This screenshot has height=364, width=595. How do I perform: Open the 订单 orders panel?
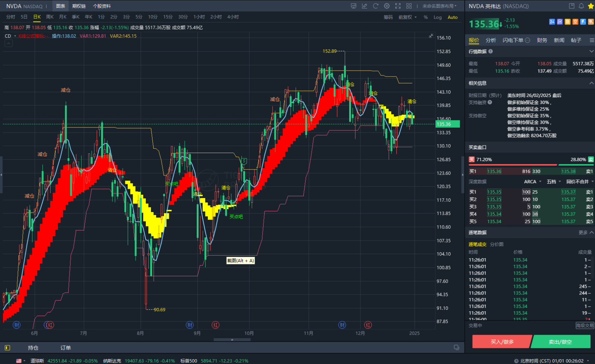(x=65, y=348)
